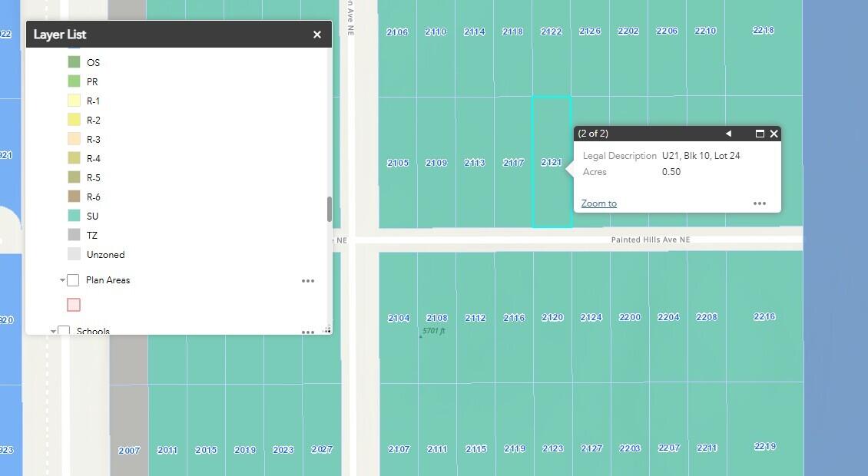Open Schools layer options ellipsis
Image resolution: width=868 pixels, height=476 pixels.
pos(308,332)
